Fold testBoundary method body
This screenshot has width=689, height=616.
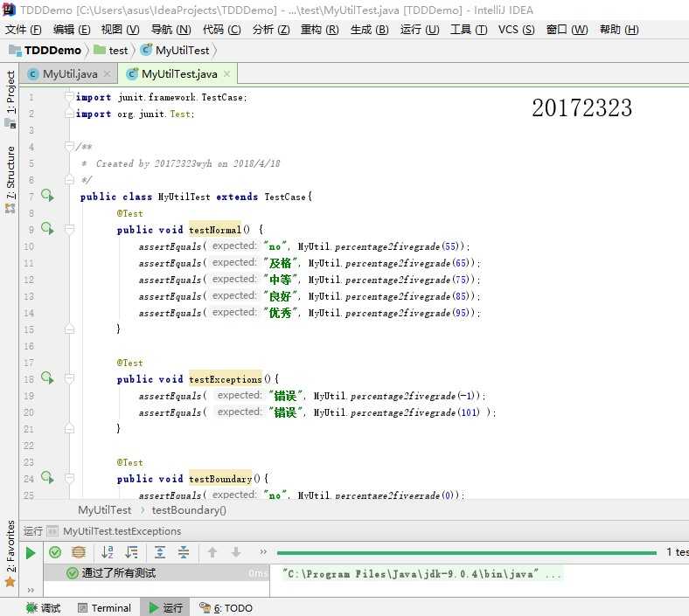(x=69, y=478)
